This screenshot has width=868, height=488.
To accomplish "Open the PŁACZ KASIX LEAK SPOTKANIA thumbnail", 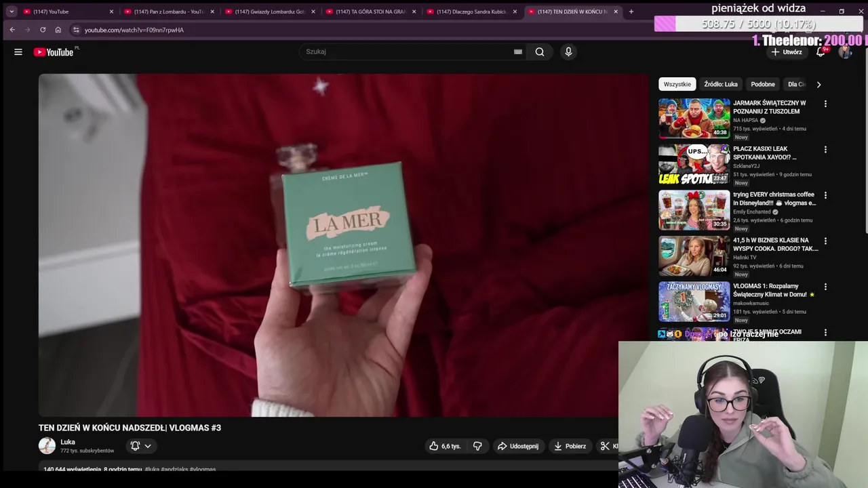I will pos(694,164).
